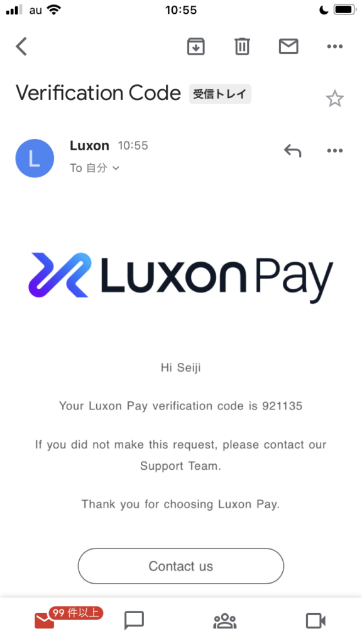Expand recipient details next to To 自分

tap(116, 168)
